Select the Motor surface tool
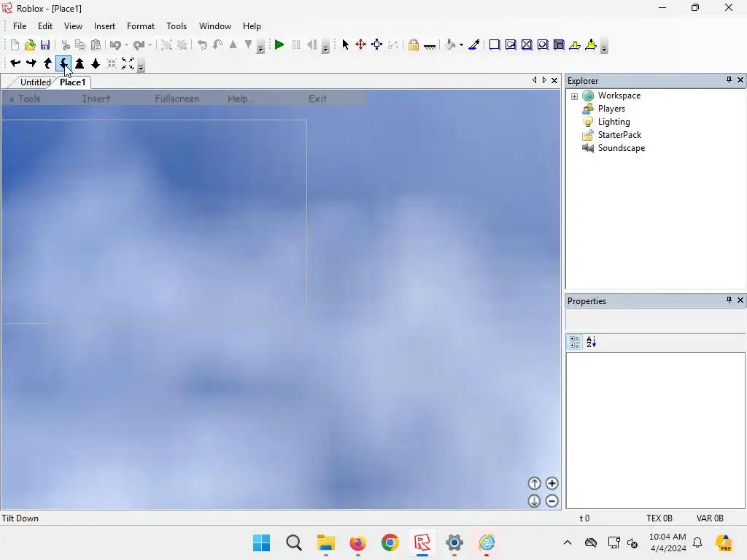This screenshot has width=747, height=560. pyautogui.click(x=591, y=44)
